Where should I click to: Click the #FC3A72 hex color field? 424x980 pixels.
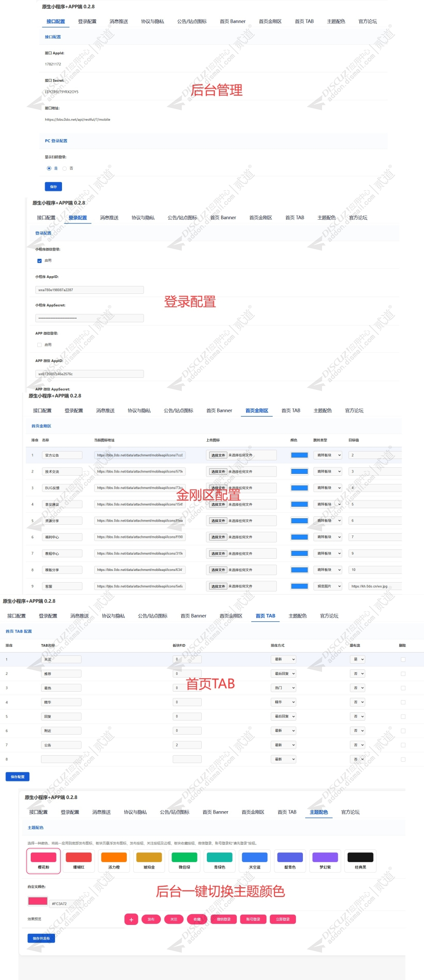[x=67, y=904]
